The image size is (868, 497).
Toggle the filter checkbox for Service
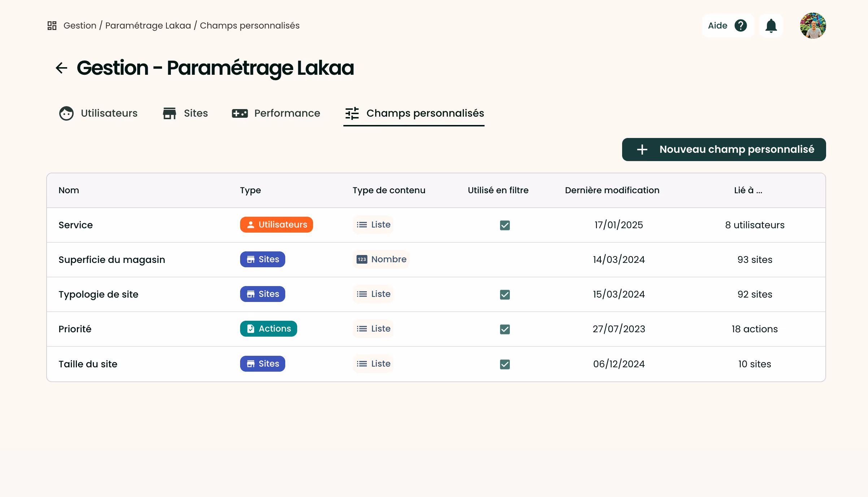[x=505, y=225]
